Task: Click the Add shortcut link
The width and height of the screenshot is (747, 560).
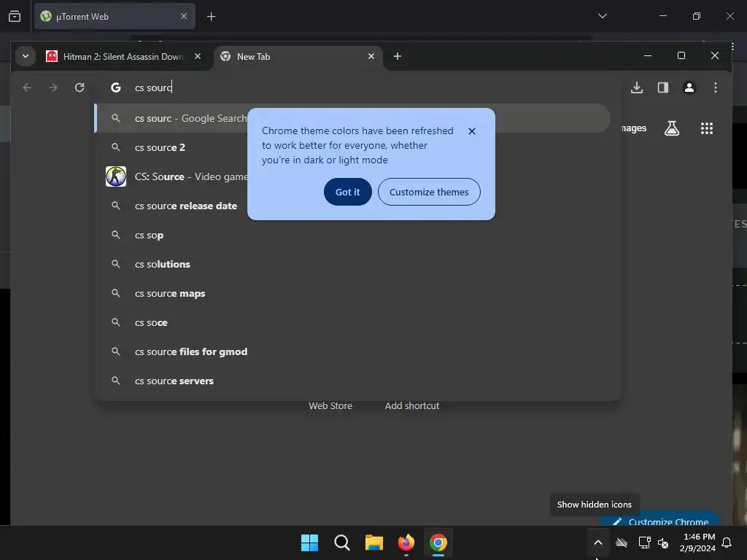Action: (x=411, y=405)
